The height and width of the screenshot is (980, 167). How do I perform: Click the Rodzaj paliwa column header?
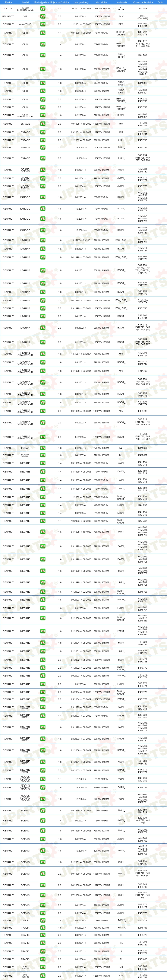(x=41, y=2)
